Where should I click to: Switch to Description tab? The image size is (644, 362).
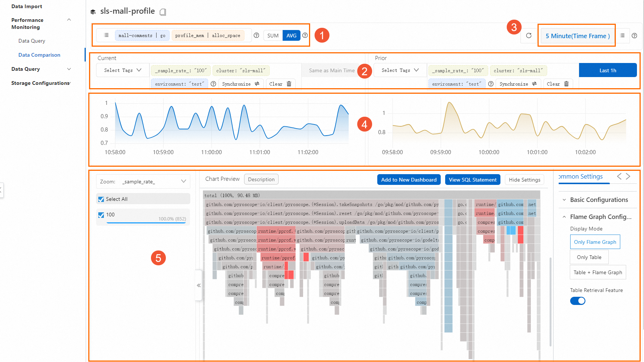click(x=261, y=179)
